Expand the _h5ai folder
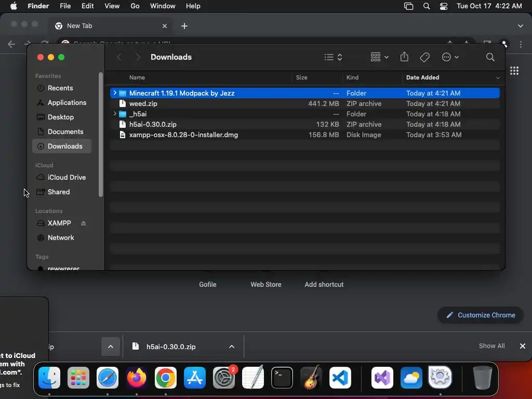 pos(115,114)
